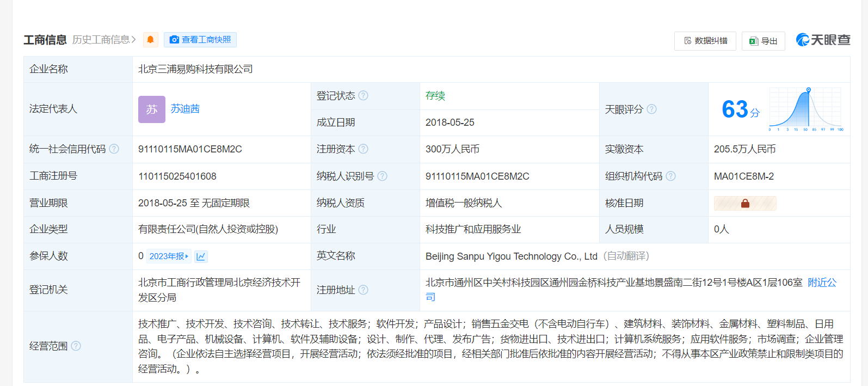
Task: Click company name 北京三浦易购科技有限公司
Action: (195, 69)
